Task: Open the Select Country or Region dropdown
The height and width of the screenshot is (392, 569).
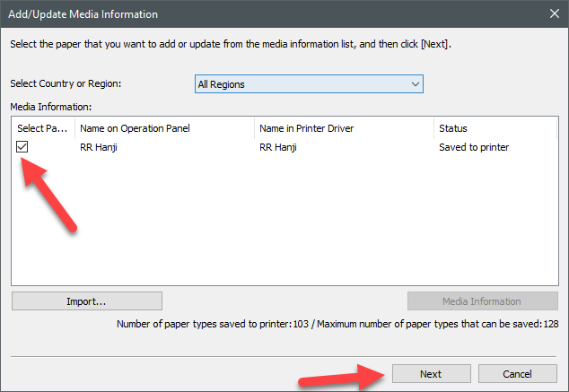Action: (x=308, y=83)
